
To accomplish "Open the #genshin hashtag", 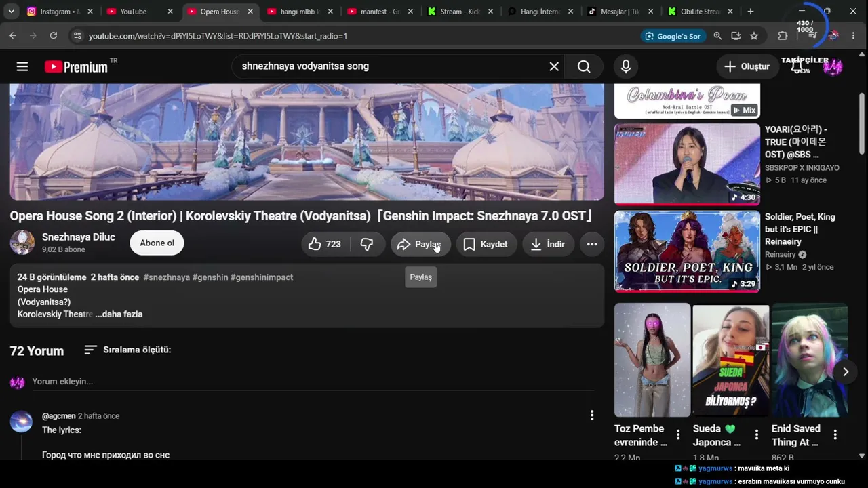I will point(210,277).
